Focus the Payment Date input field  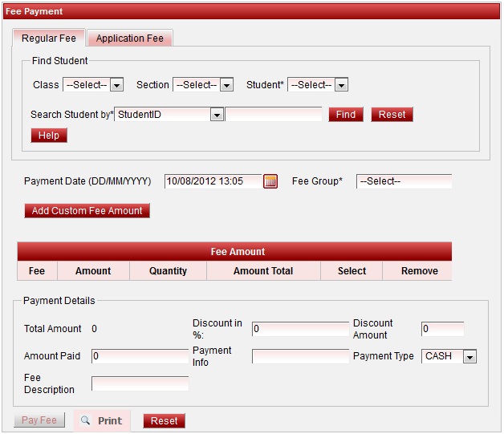[213, 181]
